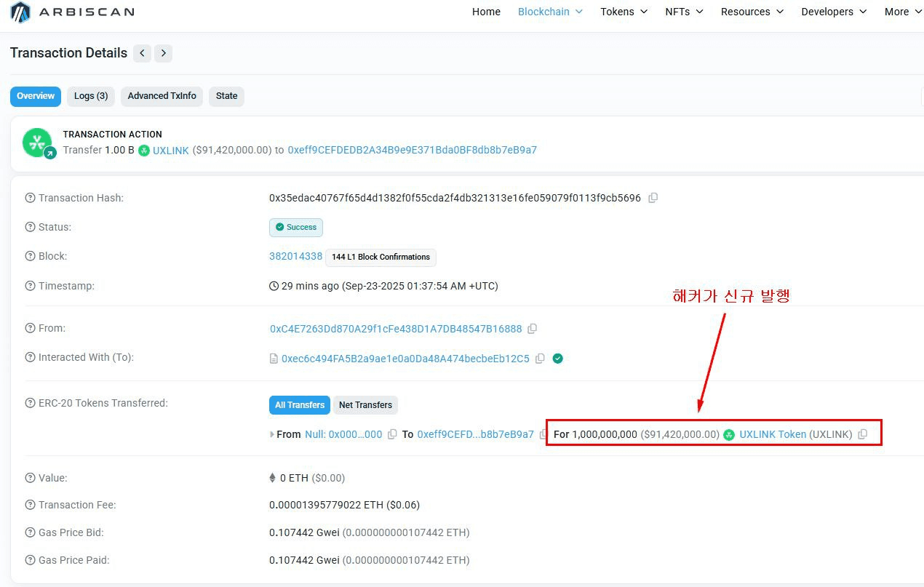924x587 pixels.
Task: Click the Block help icon
Action: tap(30, 256)
